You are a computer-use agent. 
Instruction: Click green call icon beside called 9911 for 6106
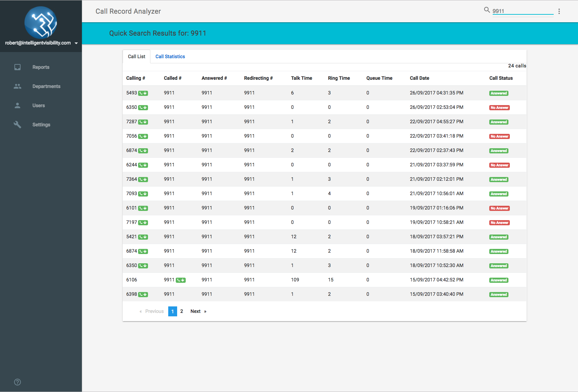point(181,280)
